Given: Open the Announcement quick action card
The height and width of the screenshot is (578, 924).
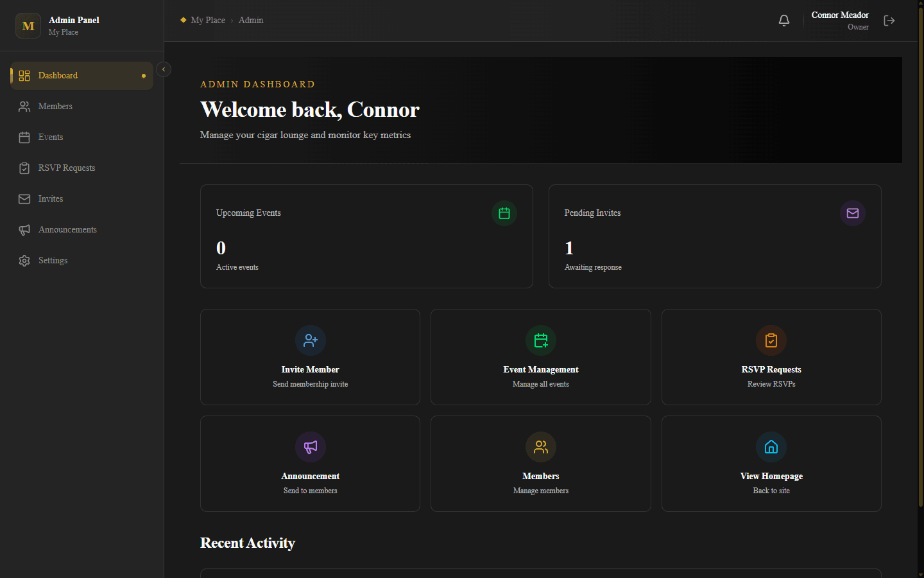Looking at the screenshot, I should point(310,464).
